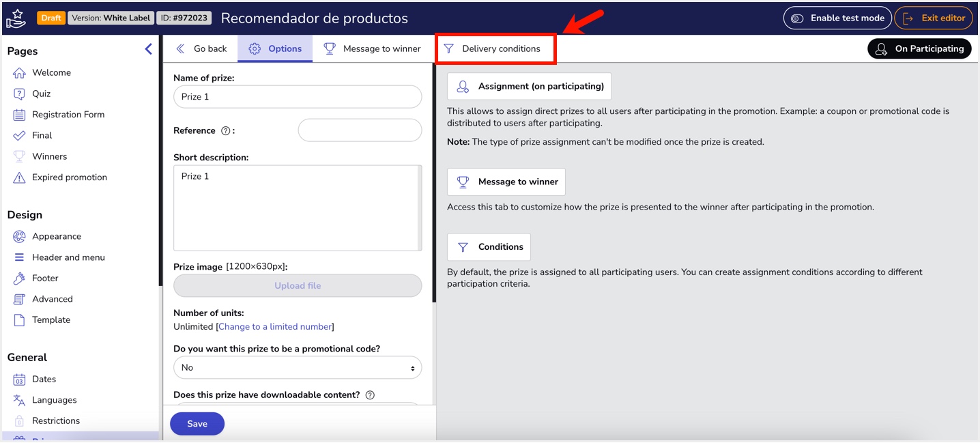Switch to the Message to winner tab
The height and width of the screenshot is (443, 980).
pos(373,48)
